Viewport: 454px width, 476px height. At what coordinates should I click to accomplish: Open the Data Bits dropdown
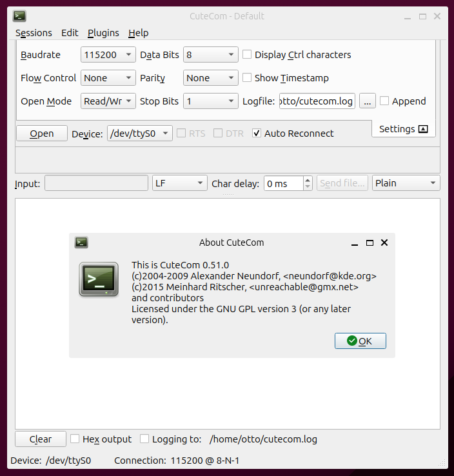211,55
